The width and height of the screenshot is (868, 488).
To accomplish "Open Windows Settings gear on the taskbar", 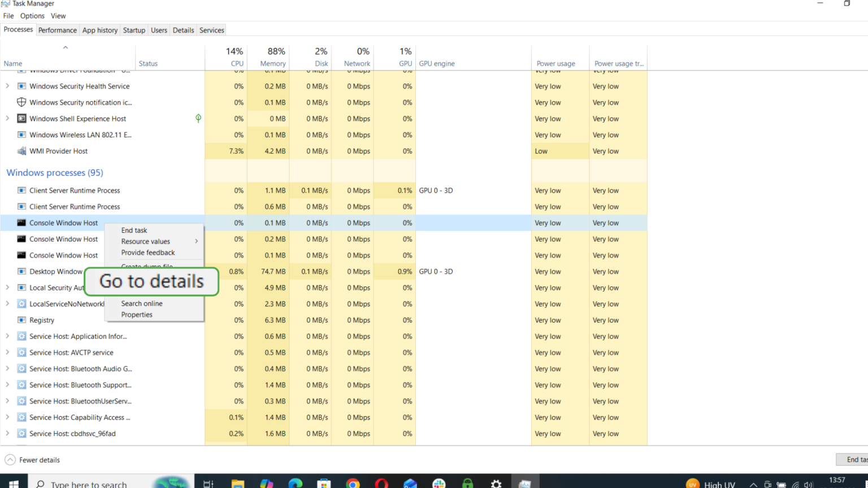I will [496, 483].
